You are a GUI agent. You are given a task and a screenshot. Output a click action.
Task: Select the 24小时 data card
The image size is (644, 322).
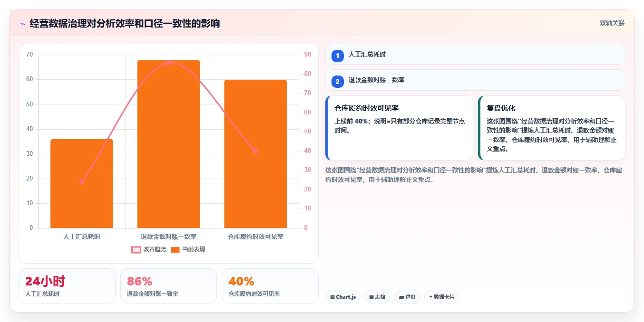(67, 286)
